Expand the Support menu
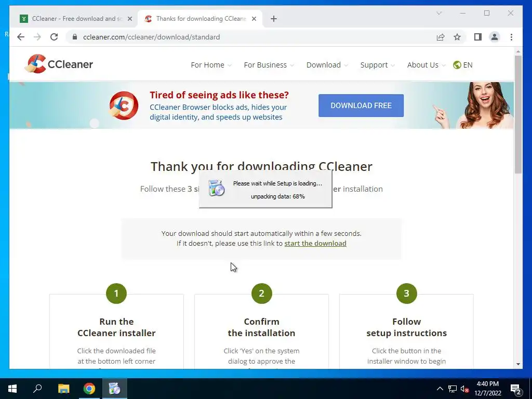The width and height of the screenshot is (532, 399). 377,65
